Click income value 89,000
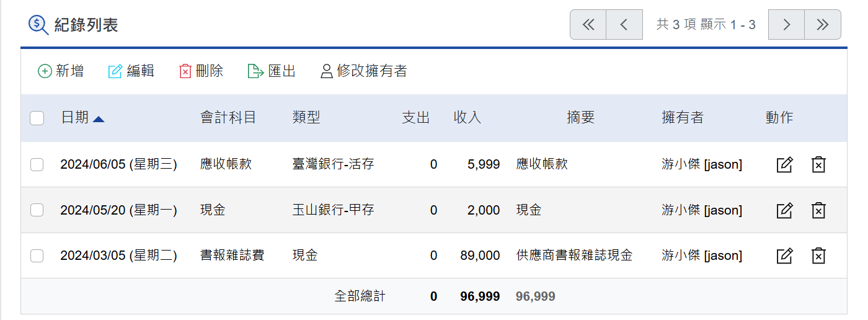The width and height of the screenshot is (868, 320). [480, 256]
